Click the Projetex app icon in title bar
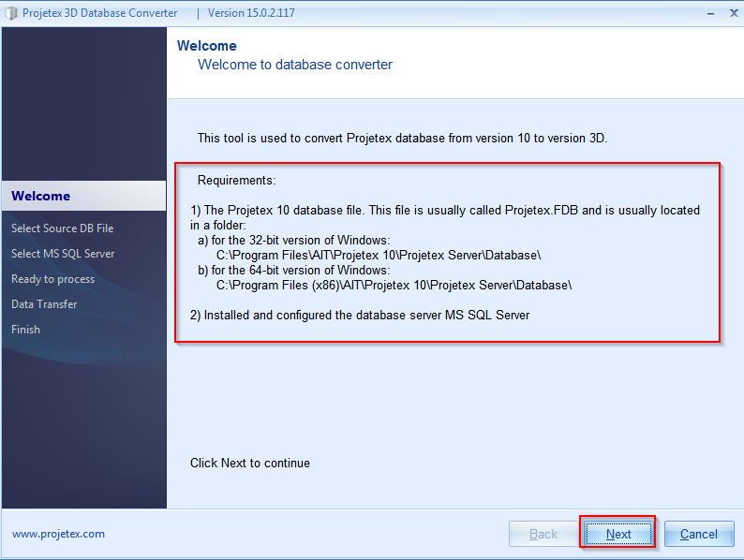 [x=10, y=13]
